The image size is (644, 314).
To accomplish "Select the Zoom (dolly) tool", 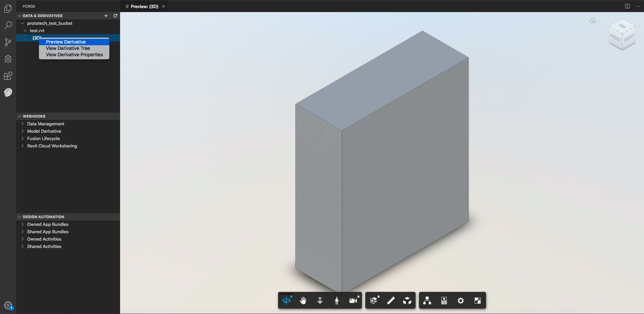I will coord(320,301).
